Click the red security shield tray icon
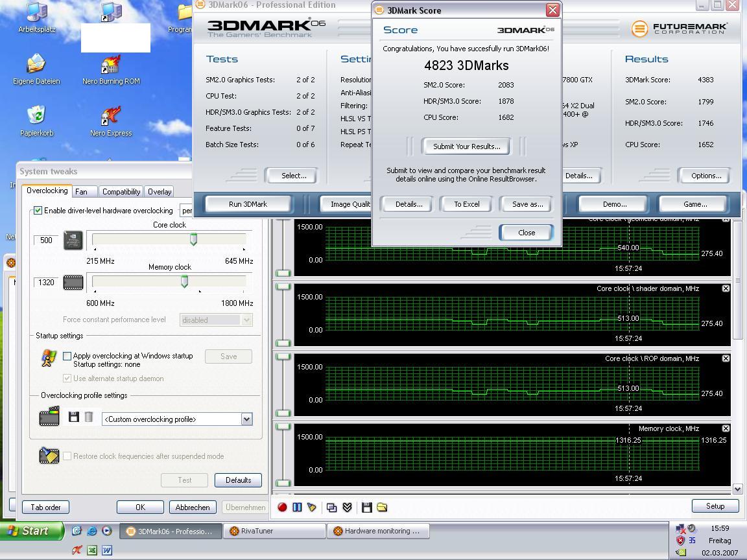 tap(680, 541)
